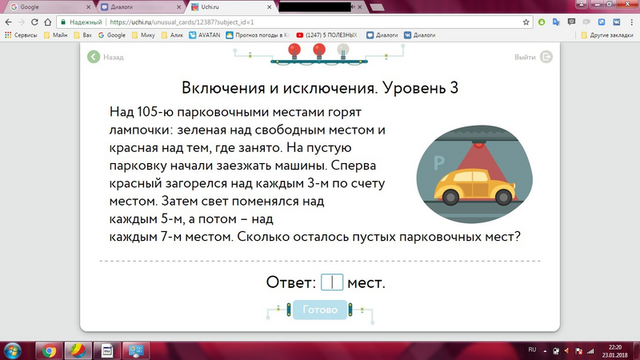Open the Chrome three-dot menu
This screenshot has height=360, width=640.
[631, 22]
